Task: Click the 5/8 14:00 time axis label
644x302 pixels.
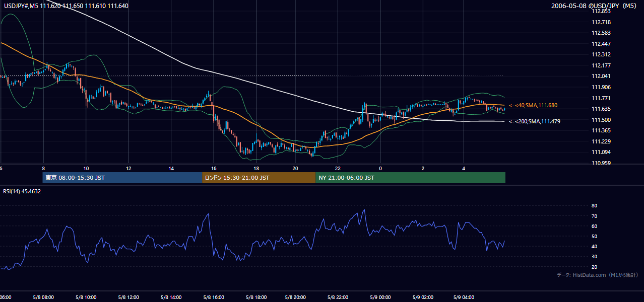Action: (x=170, y=297)
